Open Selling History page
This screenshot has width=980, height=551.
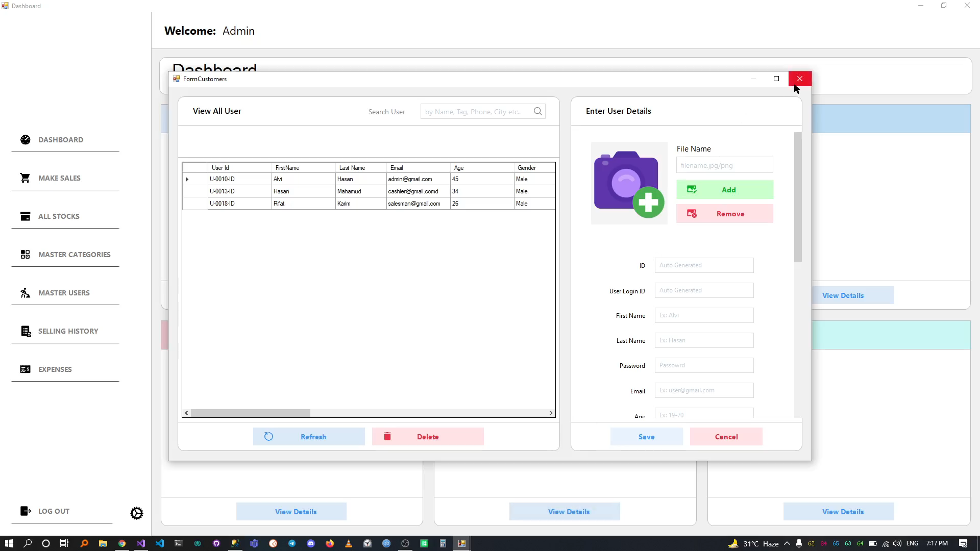point(68,331)
